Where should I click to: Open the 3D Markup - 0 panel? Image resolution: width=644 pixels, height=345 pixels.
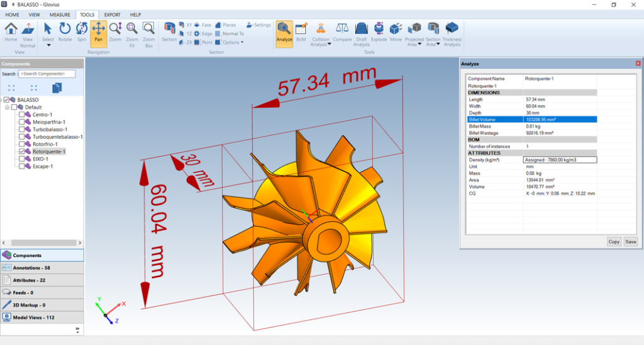(42, 305)
